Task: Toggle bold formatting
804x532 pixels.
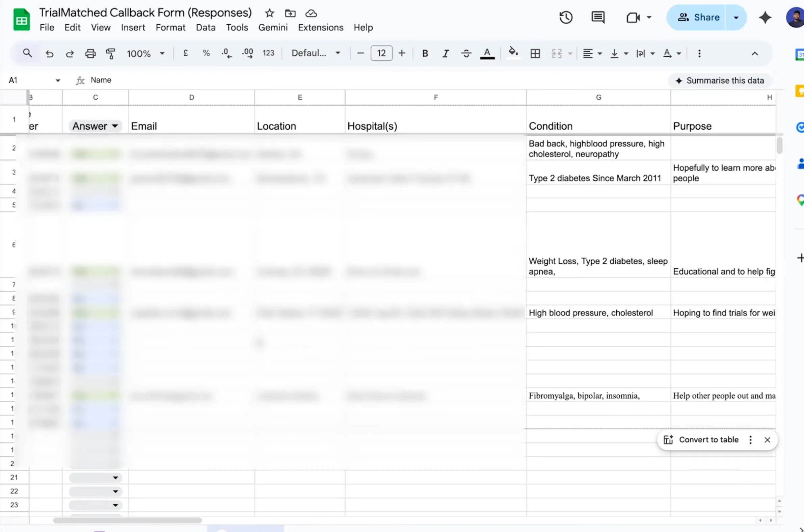Action: tap(425, 53)
